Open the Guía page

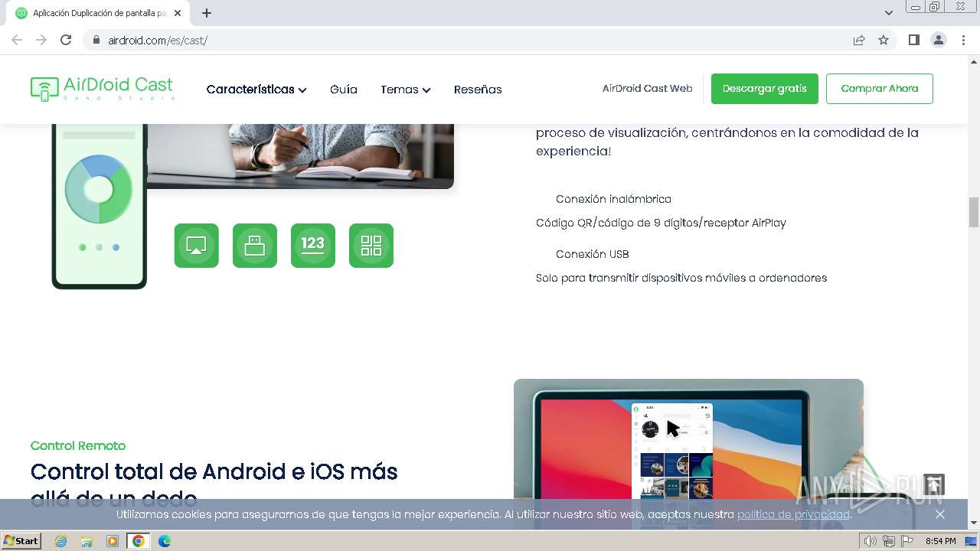click(x=344, y=90)
